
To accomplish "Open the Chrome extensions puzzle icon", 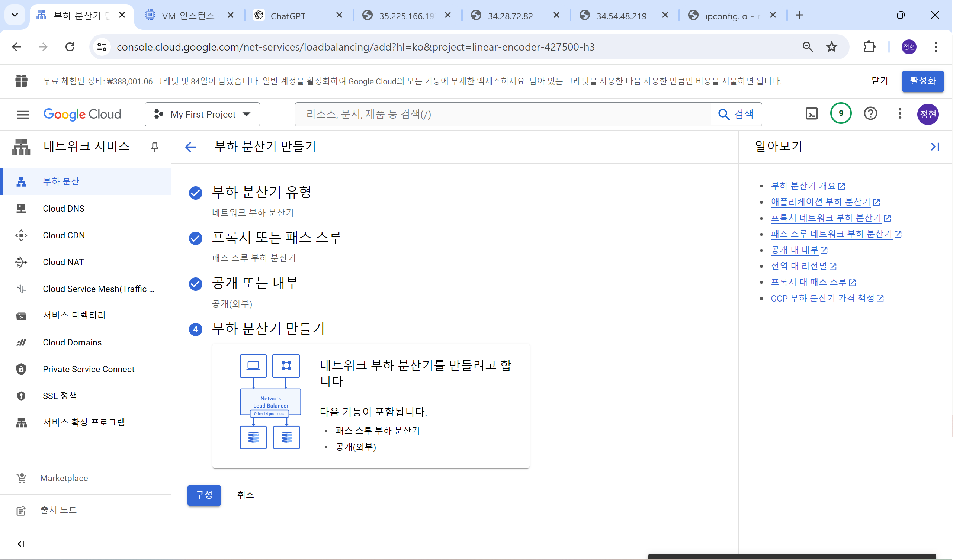I will point(869,47).
